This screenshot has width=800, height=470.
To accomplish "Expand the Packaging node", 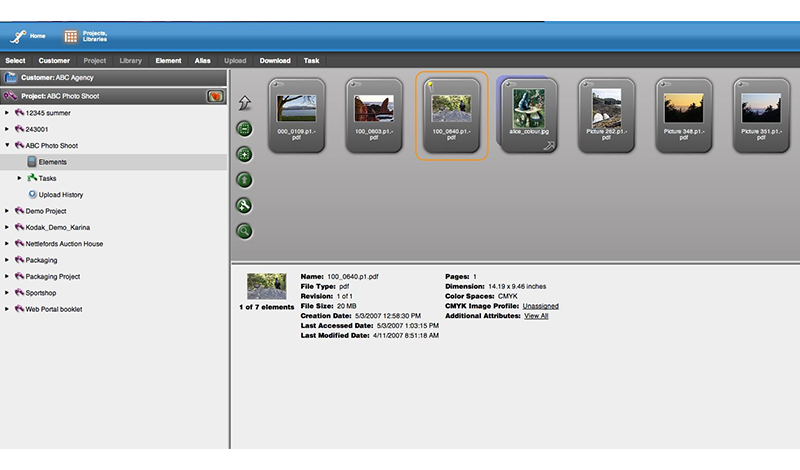I will click(x=7, y=260).
